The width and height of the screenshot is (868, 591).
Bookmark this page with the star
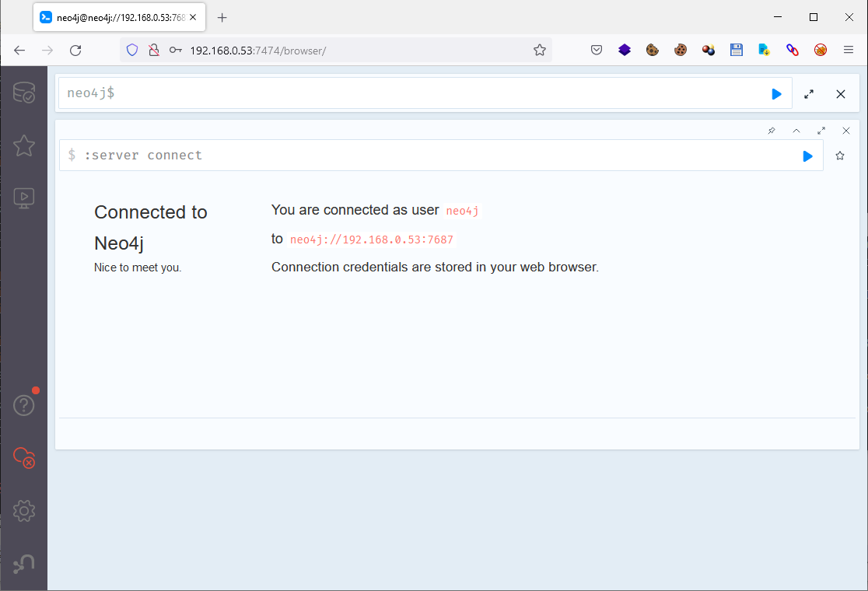click(x=539, y=50)
